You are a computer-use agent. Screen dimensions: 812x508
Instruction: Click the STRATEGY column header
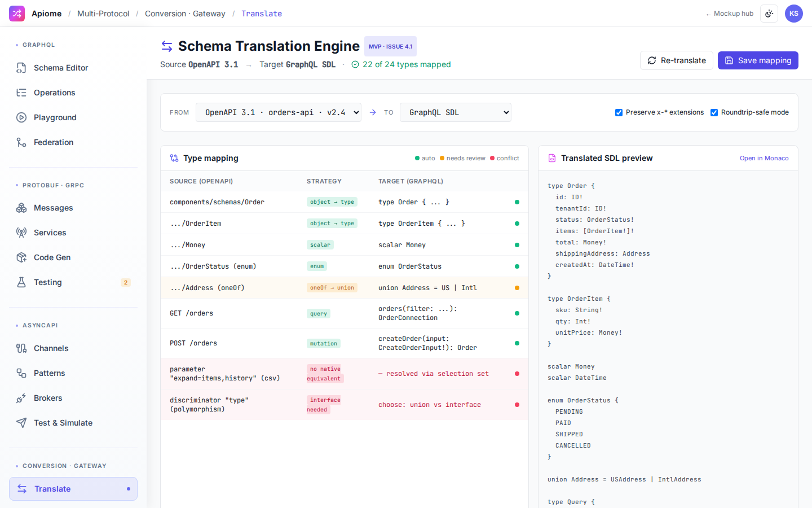tap(324, 181)
